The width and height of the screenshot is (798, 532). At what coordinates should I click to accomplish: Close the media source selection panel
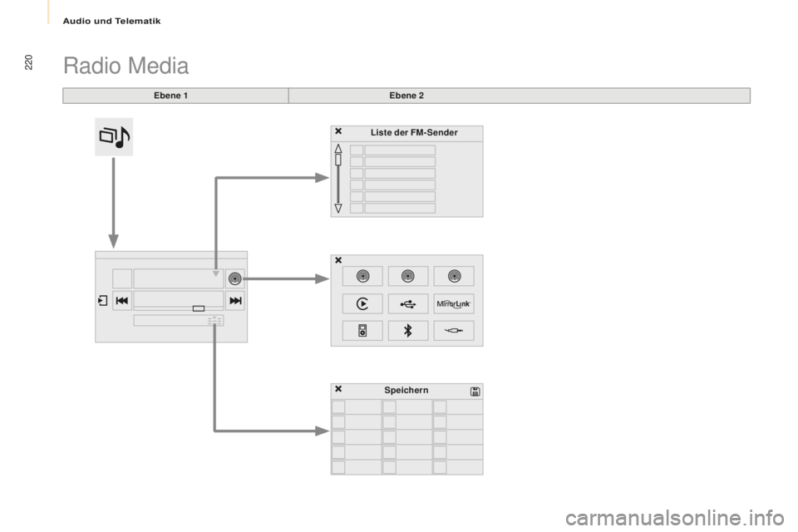coord(338,260)
